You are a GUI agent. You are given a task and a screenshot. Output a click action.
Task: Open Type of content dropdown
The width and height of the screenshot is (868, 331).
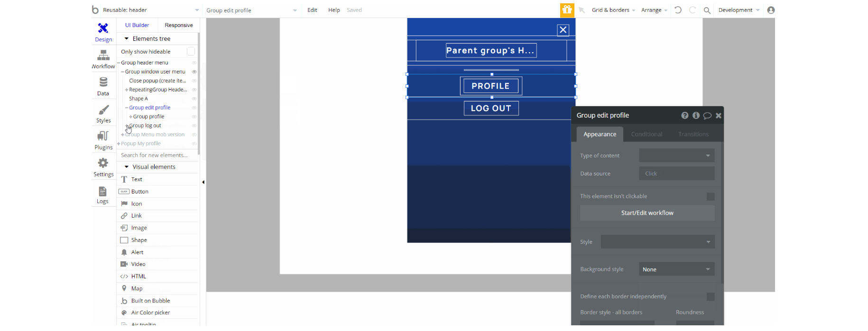[x=677, y=156]
